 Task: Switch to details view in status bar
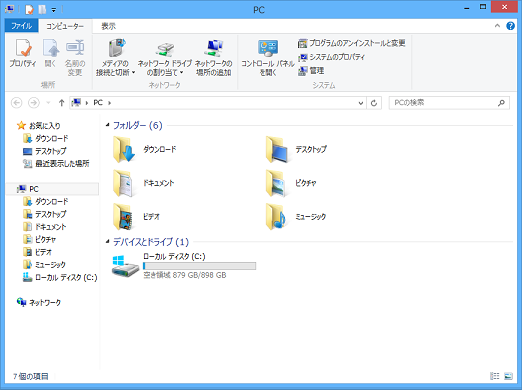(495, 376)
